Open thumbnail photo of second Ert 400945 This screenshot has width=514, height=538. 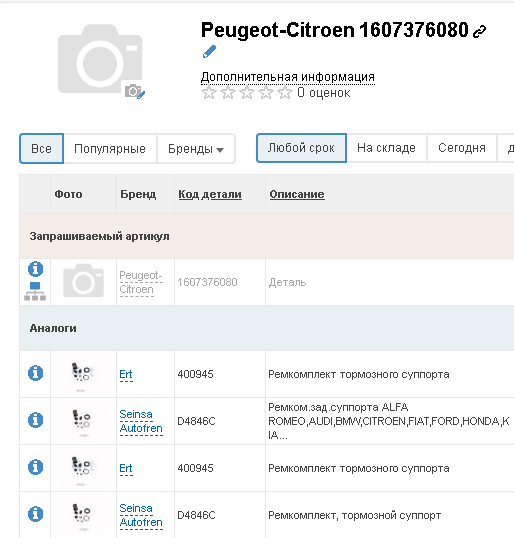(x=83, y=467)
